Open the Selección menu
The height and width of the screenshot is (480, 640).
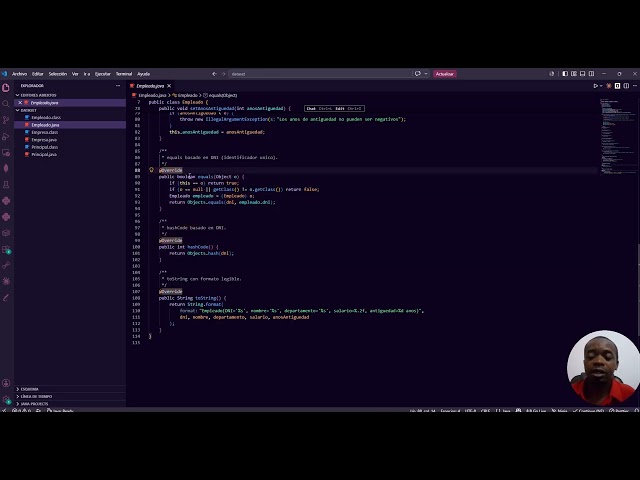click(x=58, y=74)
